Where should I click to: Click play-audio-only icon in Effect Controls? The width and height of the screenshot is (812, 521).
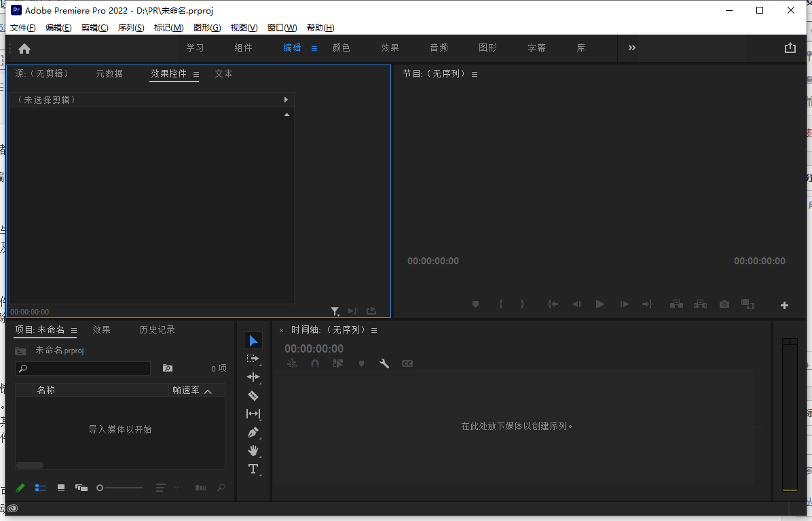coord(352,310)
